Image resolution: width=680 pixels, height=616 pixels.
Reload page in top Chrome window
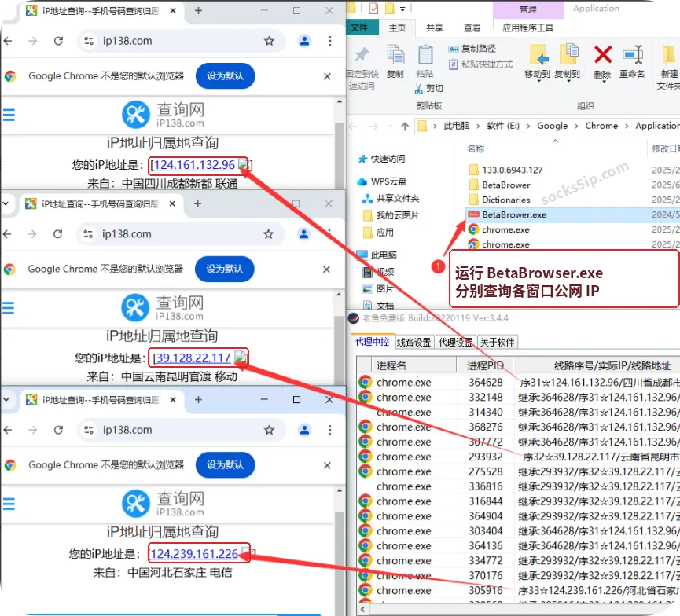coord(58,41)
